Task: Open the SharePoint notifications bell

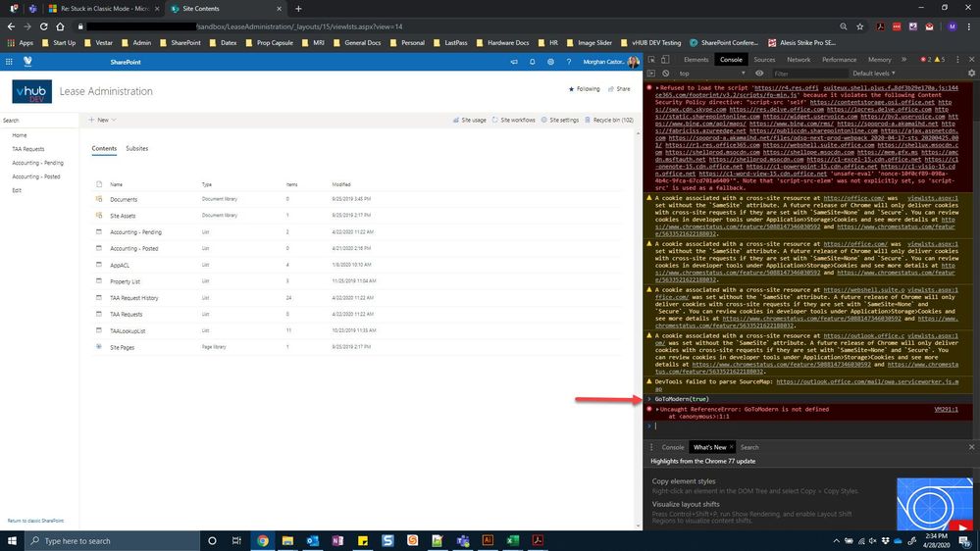Action: [533, 62]
